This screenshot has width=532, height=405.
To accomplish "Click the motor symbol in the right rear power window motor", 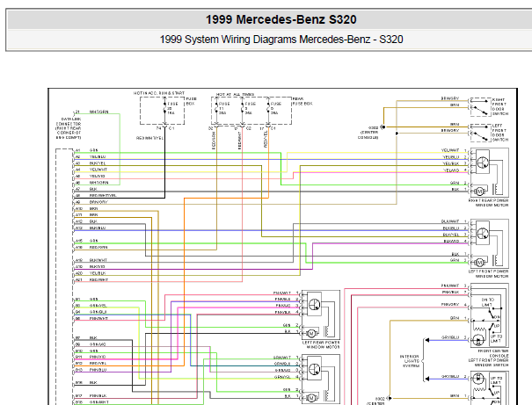I will pyautogui.click(x=479, y=192).
